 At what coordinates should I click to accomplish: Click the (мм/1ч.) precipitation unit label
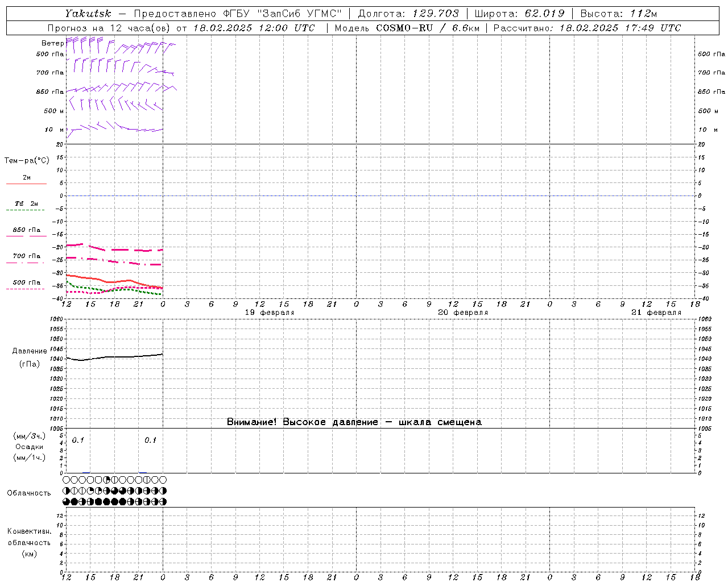[29, 458]
